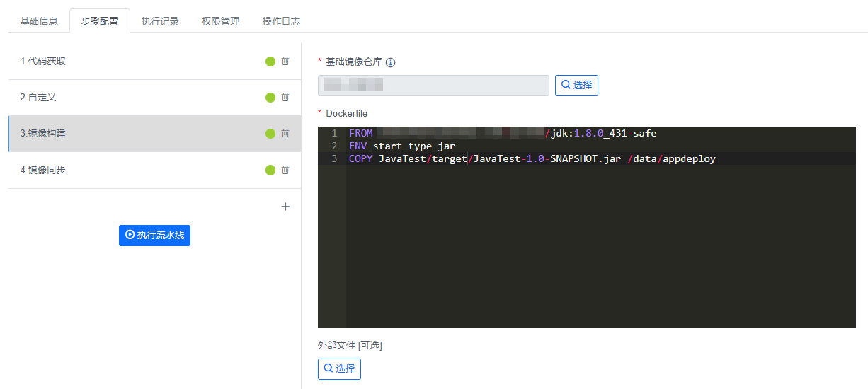
Task: Click ENV start_type jar line
Action: pyautogui.click(x=601, y=146)
